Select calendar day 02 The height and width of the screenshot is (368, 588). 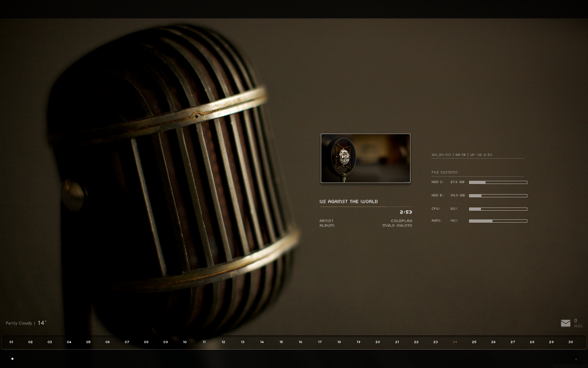coord(30,342)
